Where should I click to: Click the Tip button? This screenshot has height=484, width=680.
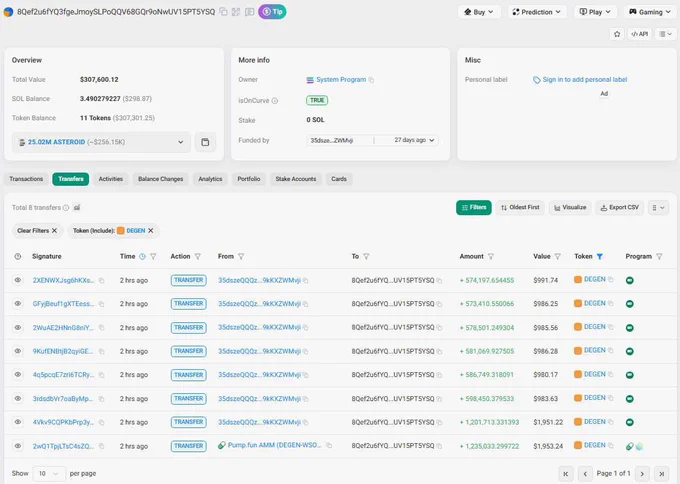point(272,12)
